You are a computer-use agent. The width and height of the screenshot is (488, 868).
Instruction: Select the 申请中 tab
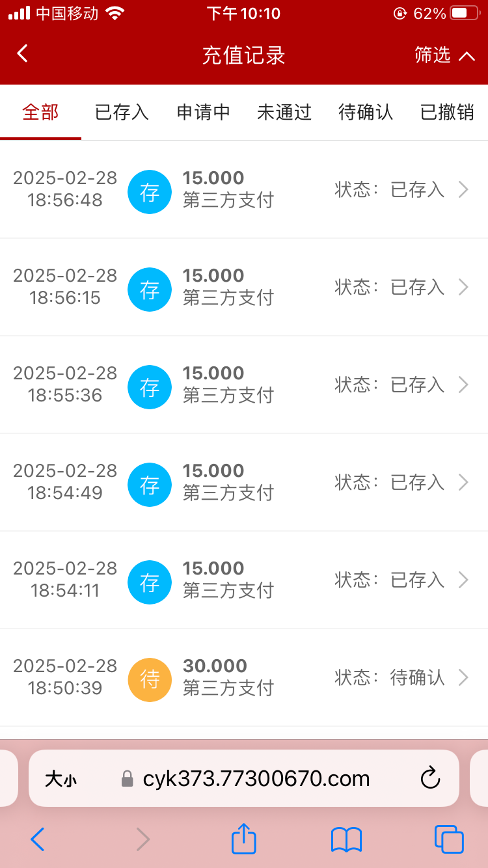click(203, 113)
